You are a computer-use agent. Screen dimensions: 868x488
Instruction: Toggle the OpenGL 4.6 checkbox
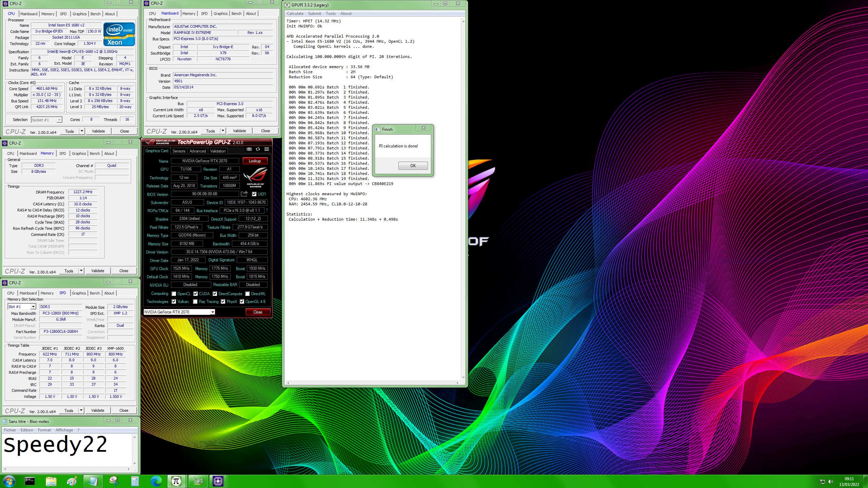tap(242, 301)
